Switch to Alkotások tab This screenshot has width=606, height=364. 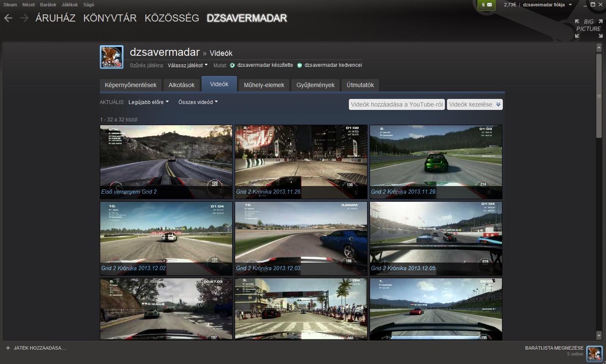pyautogui.click(x=181, y=85)
